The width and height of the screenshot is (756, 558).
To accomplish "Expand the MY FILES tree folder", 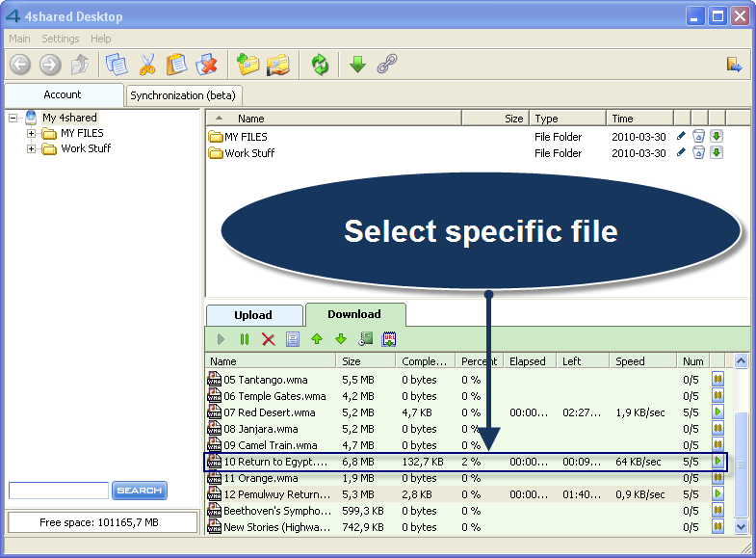I will [x=32, y=133].
